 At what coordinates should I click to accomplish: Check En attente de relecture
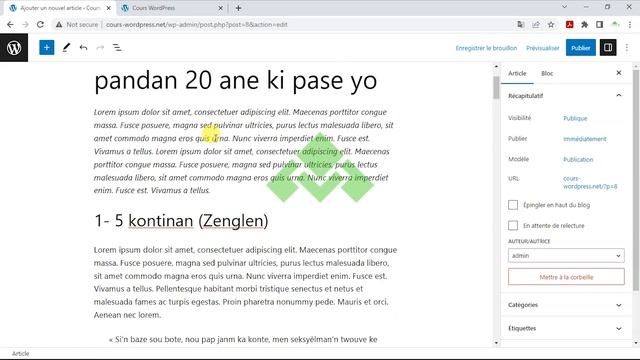click(x=513, y=225)
